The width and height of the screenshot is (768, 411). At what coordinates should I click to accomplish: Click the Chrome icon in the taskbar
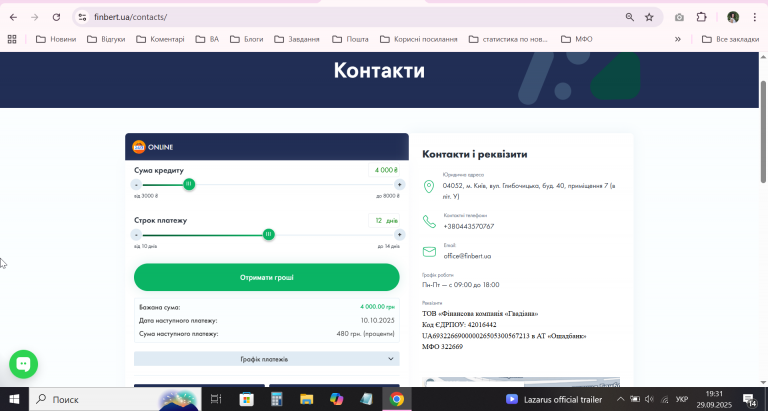tap(396, 399)
